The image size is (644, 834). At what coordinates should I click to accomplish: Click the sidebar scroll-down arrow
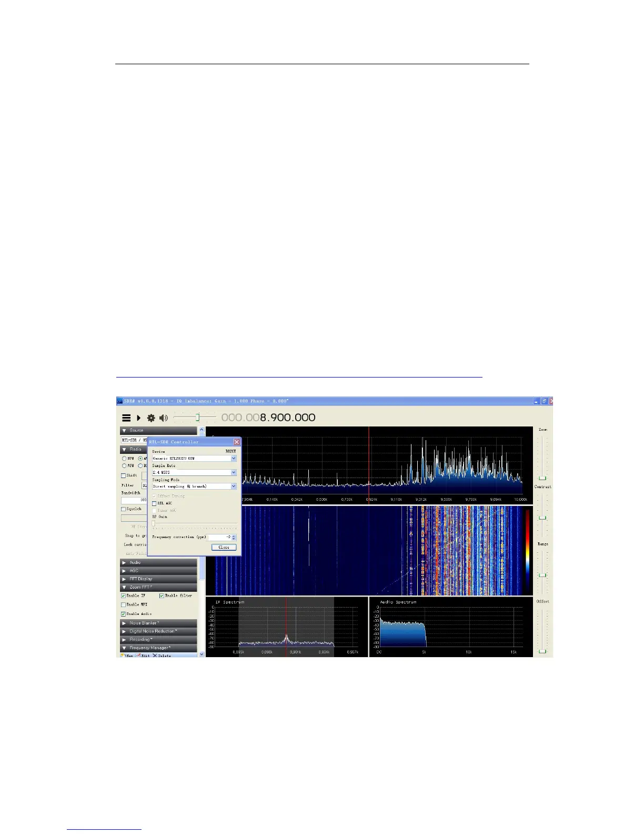(x=202, y=654)
